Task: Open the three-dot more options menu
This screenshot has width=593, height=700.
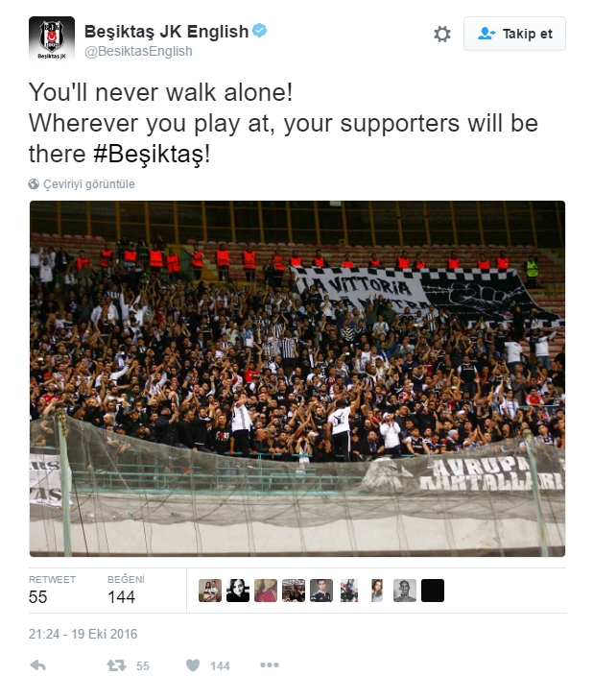Action: 270,665
